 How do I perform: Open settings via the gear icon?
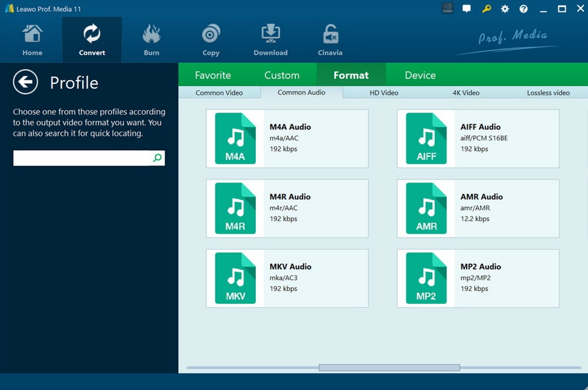click(x=505, y=9)
